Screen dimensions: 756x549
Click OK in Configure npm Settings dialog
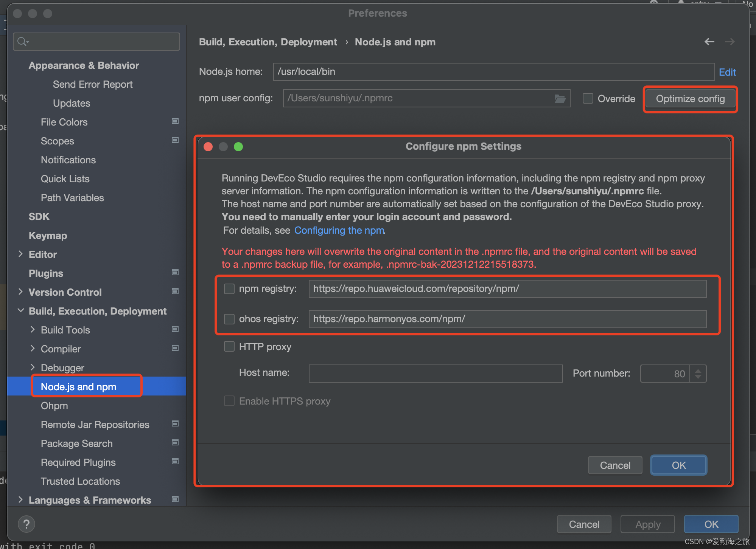click(x=679, y=465)
